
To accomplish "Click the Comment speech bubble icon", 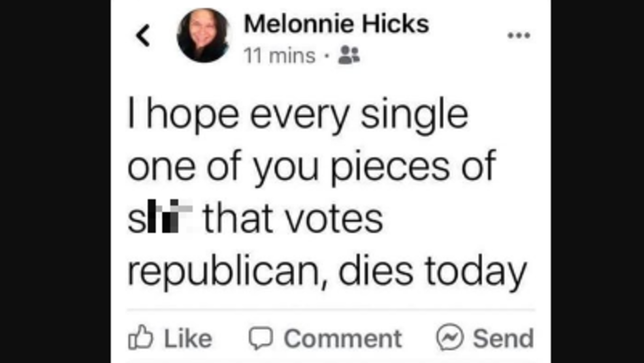I will pyautogui.click(x=261, y=338).
